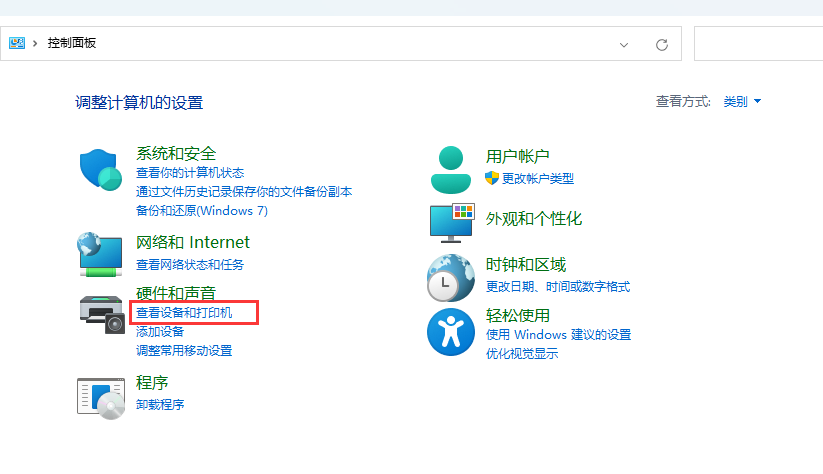This screenshot has width=823, height=474.
Task: Click 更改日期、时间或数字格式 link
Action: tap(558, 287)
